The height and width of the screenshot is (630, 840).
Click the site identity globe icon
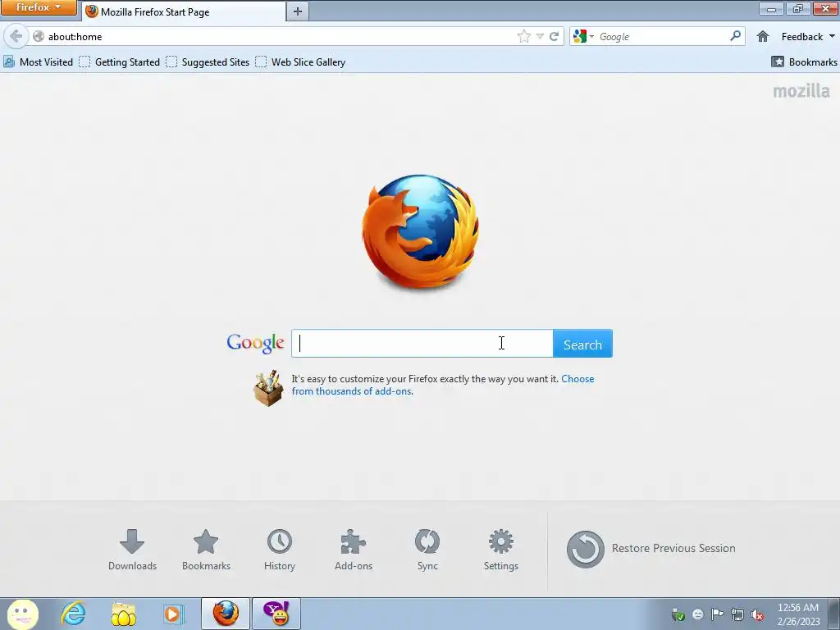[x=39, y=36]
